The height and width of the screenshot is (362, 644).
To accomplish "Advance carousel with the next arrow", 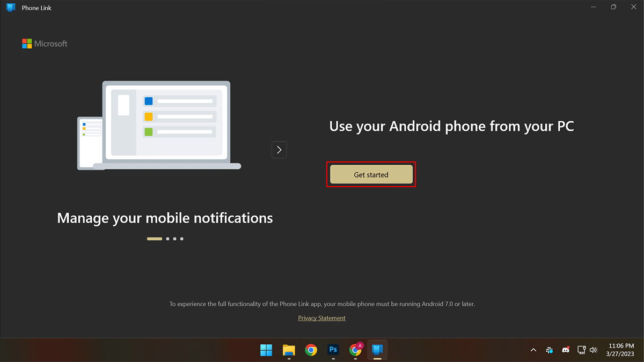I will tap(279, 150).
